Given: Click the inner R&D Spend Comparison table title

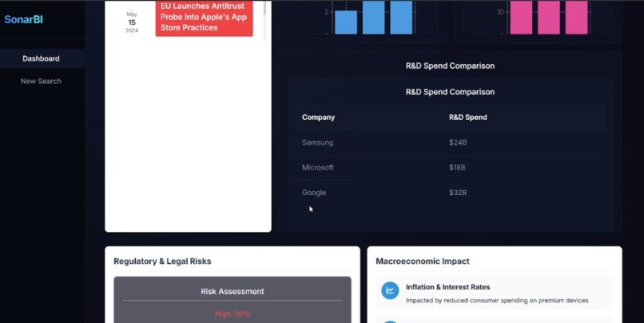Looking at the screenshot, I should point(450,92).
